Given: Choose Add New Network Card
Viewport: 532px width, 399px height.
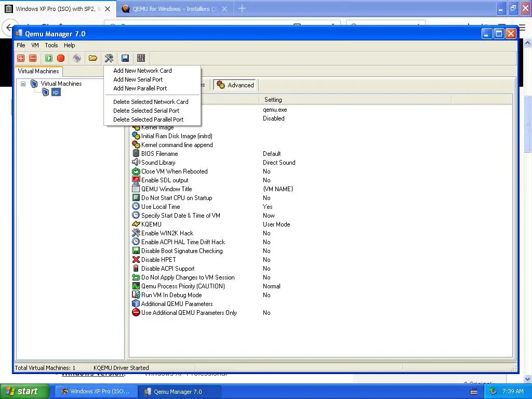Looking at the screenshot, I should point(152,71).
